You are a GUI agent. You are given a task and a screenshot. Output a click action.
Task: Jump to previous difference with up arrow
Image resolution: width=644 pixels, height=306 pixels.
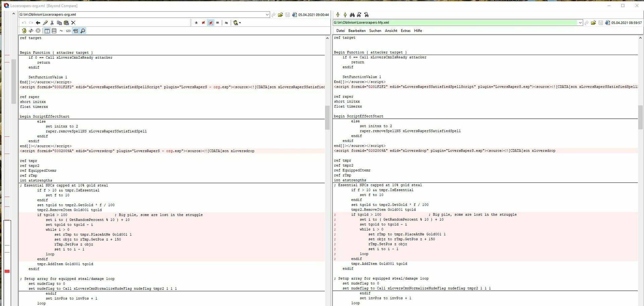345,15
